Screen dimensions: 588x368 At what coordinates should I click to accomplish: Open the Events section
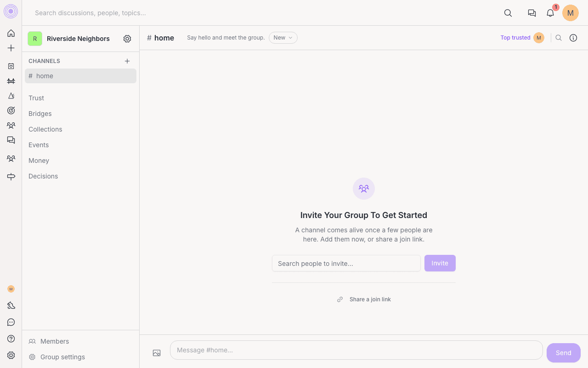[39, 145]
